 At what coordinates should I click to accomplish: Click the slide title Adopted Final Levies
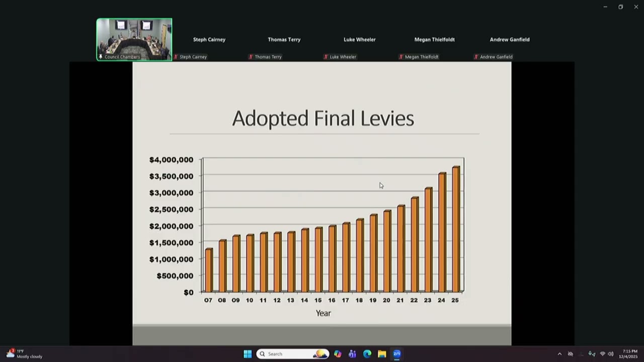pyautogui.click(x=323, y=119)
